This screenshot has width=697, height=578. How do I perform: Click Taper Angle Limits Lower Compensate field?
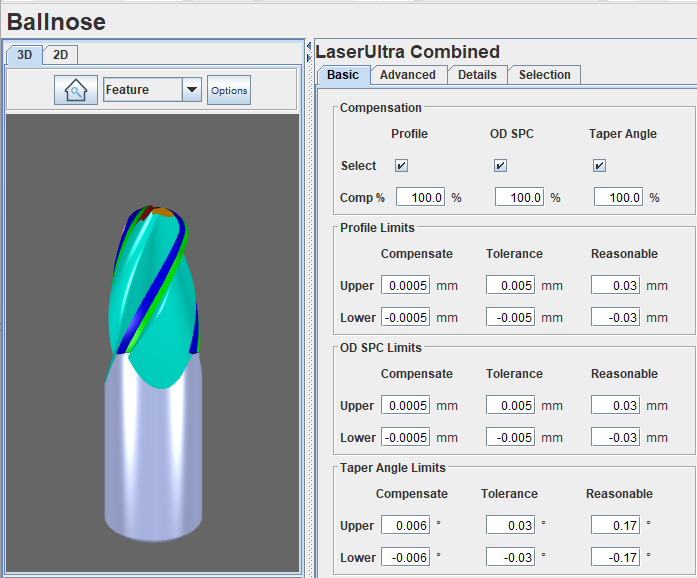pyautogui.click(x=405, y=558)
